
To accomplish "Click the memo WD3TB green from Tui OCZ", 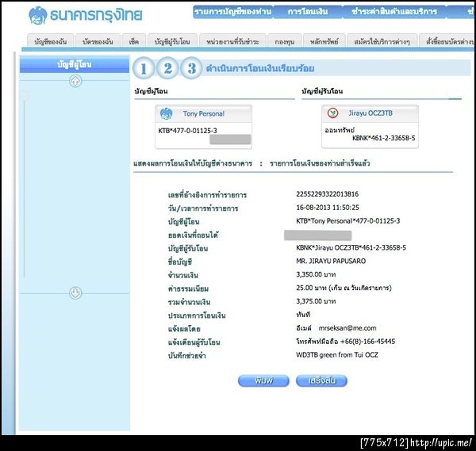I will [x=337, y=355].
